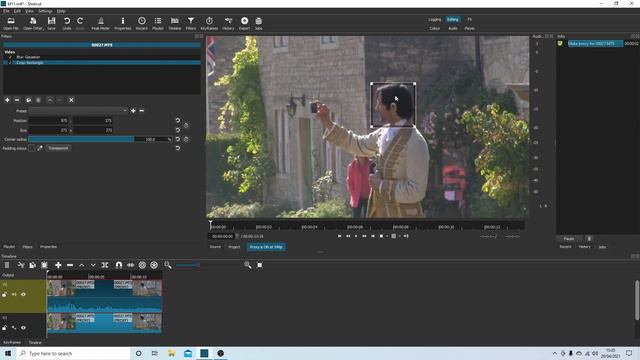Image resolution: width=640 pixels, height=360 pixels.
Task: Deselect the filter with the X button
Action: [x=71, y=100]
